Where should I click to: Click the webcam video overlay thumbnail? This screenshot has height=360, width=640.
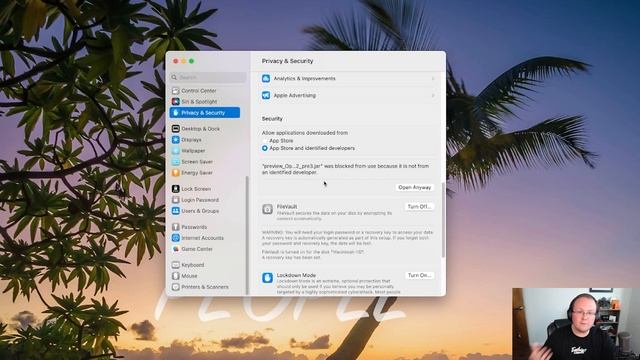coord(576,324)
